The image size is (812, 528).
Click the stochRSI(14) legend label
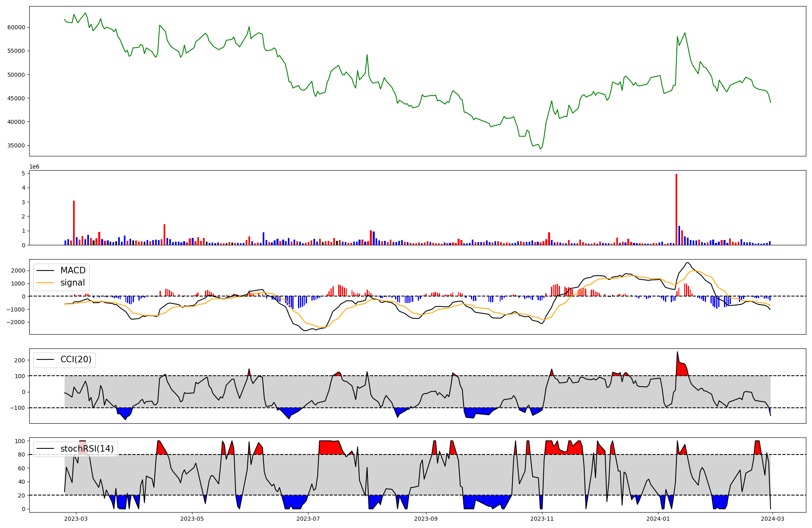[87, 449]
